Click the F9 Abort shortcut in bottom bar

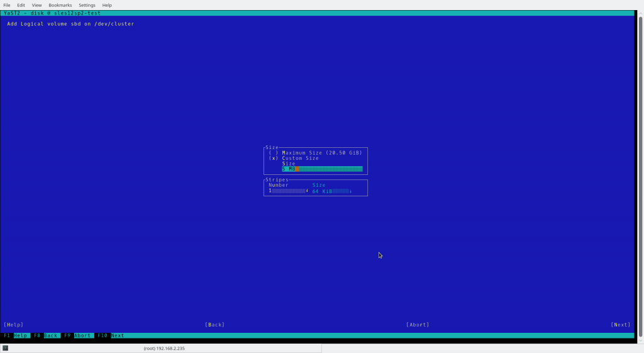(77, 336)
